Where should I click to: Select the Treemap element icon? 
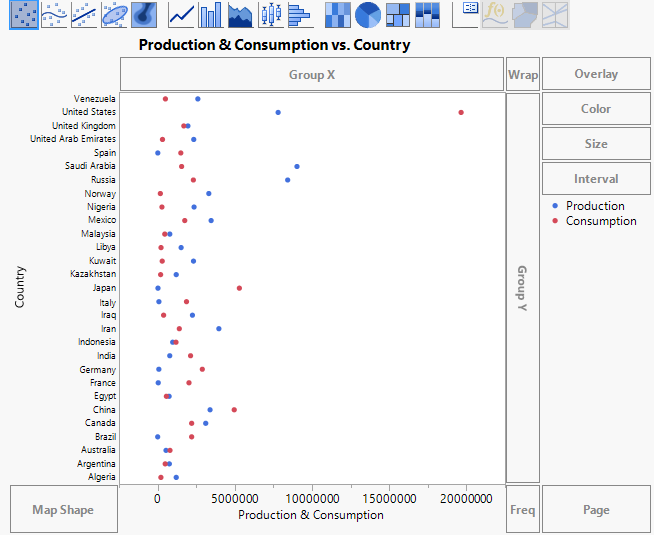(398, 14)
